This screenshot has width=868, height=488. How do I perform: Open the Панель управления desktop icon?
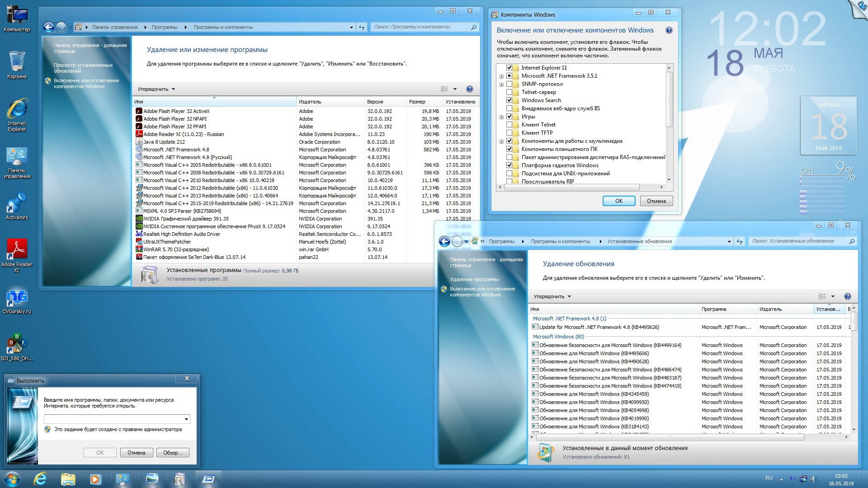17,163
